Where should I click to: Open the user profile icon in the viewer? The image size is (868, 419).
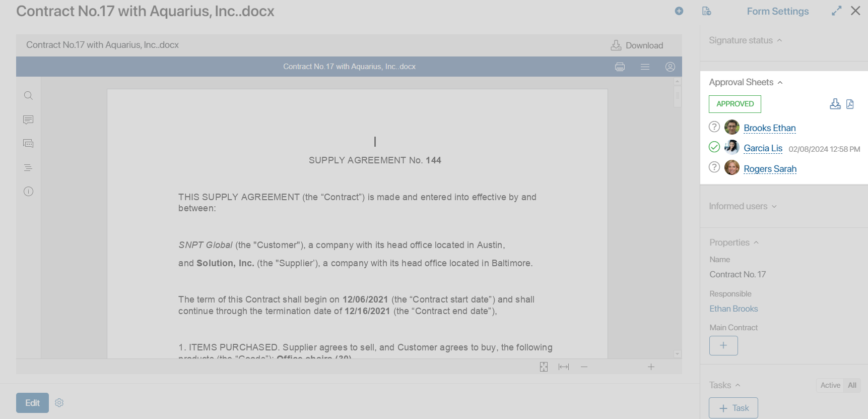pos(670,67)
